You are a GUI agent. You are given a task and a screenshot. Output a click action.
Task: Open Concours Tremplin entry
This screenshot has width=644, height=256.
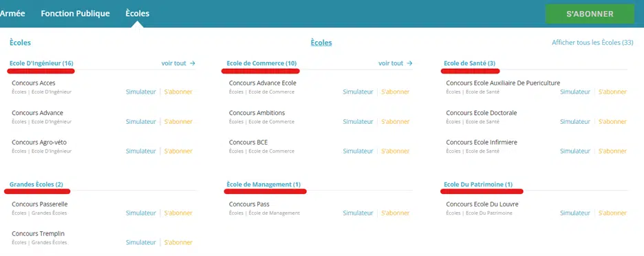coord(39,233)
